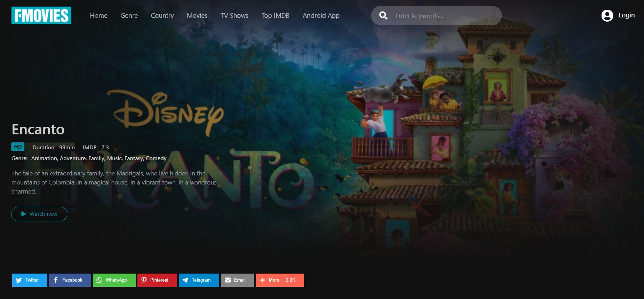Open the Country menu
The image size is (644, 299).
162,15
